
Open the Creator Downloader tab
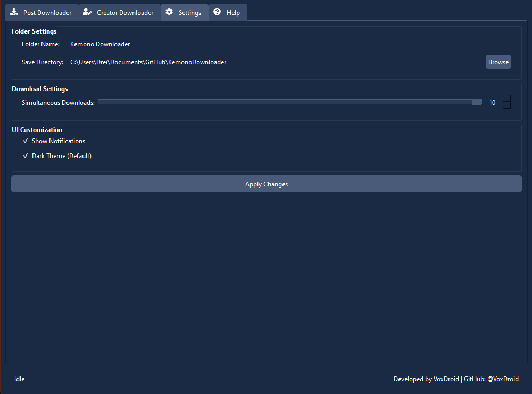(x=118, y=12)
